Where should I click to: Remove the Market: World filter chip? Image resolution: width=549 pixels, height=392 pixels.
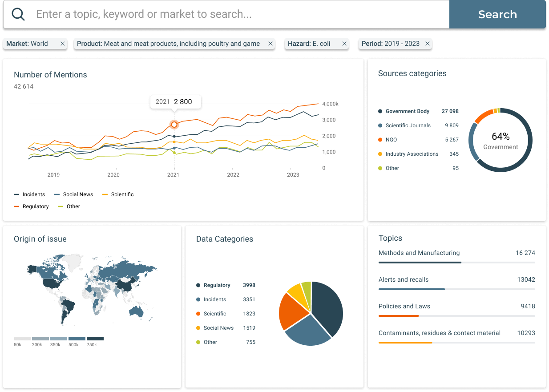click(62, 44)
